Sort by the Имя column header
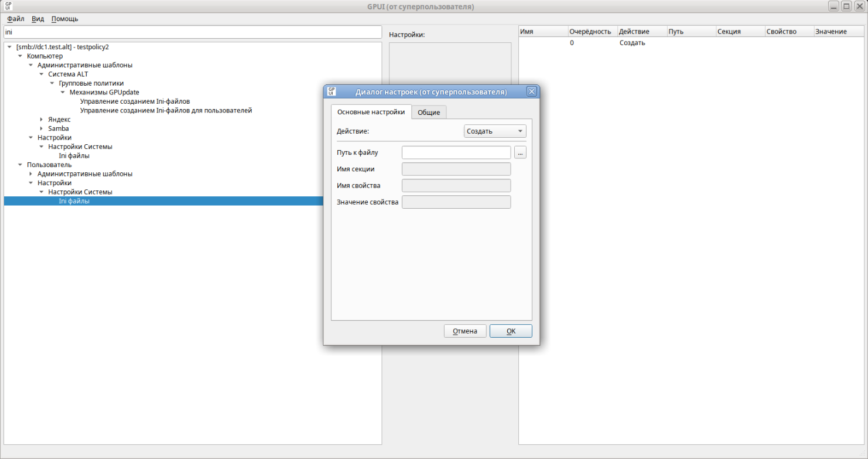 point(543,32)
